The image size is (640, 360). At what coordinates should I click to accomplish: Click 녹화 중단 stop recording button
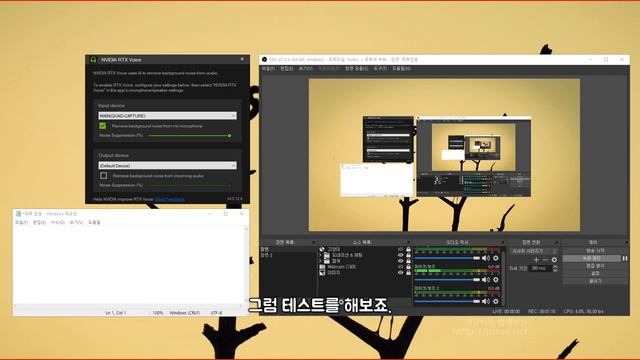(592, 258)
